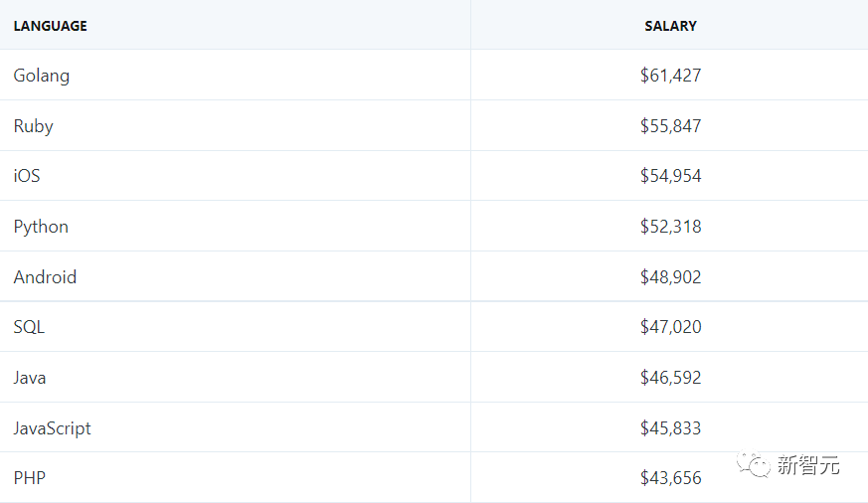Click the iOS language cell
Screen dimensions: 868x503
click(27, 176)
